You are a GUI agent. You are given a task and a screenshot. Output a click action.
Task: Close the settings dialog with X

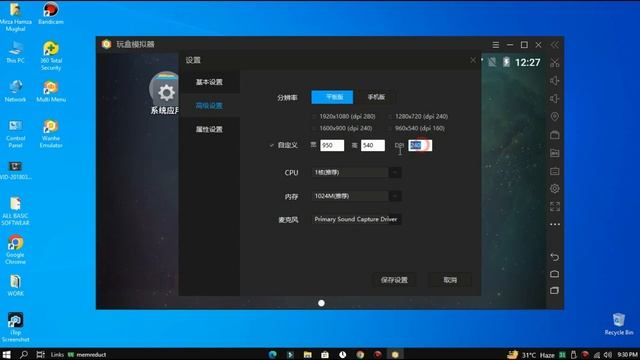coord(473,60)
